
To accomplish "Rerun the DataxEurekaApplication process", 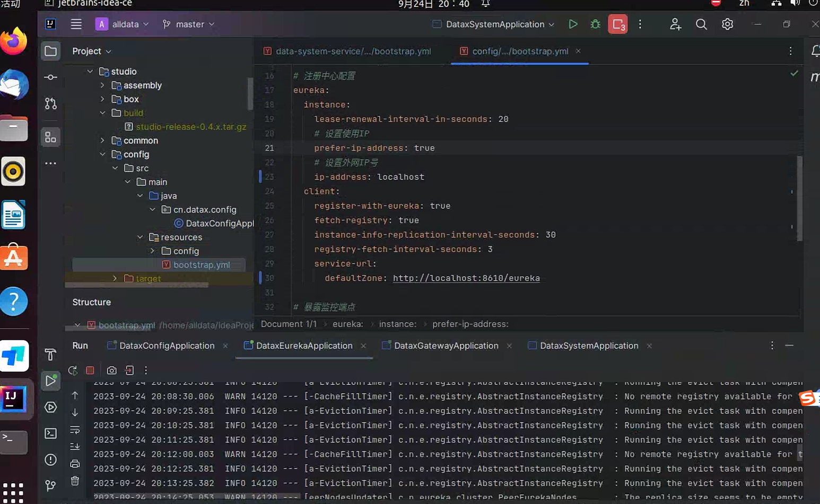I will 73,370.
